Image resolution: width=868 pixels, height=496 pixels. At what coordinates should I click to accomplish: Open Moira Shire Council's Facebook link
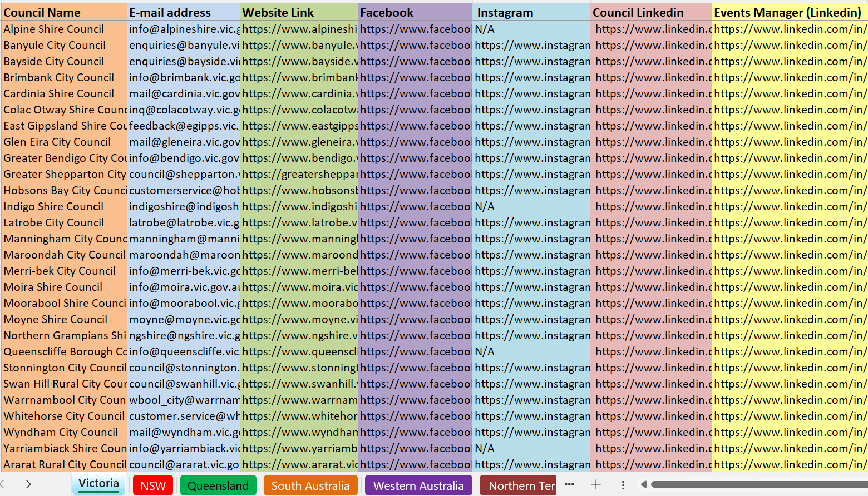415,287
